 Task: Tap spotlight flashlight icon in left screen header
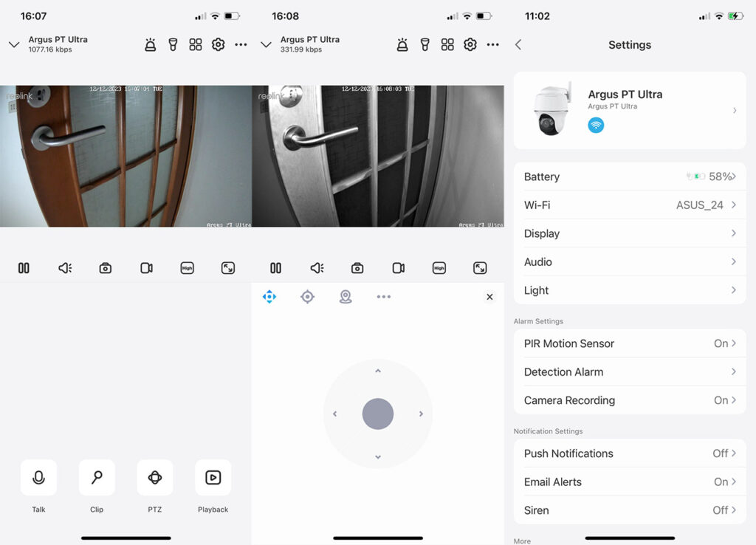tap(173, 45)
